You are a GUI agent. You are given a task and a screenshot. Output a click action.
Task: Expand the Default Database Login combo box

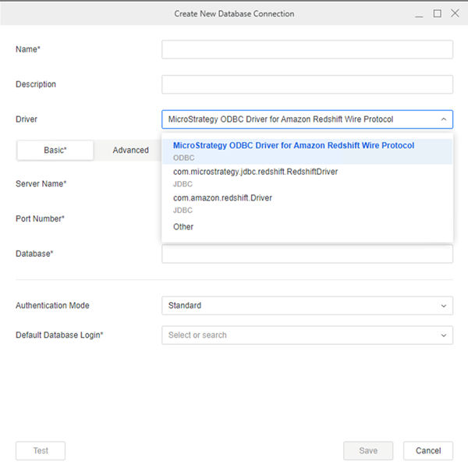307,335
